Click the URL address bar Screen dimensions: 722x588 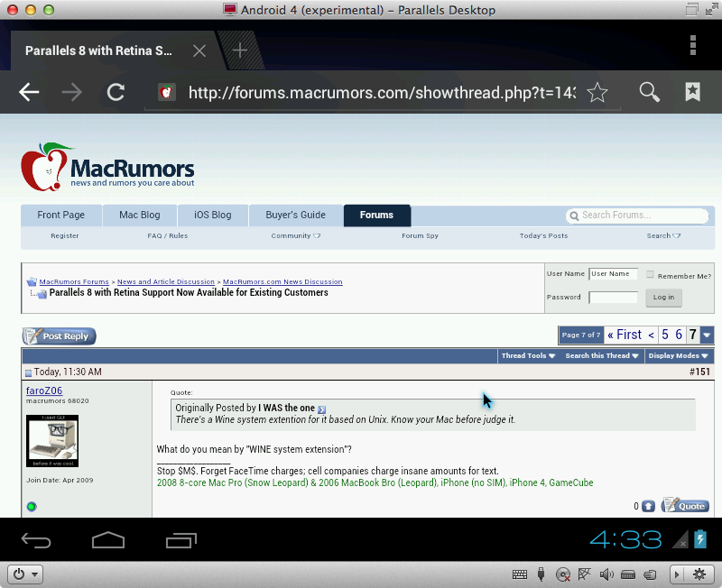point(382,93)
